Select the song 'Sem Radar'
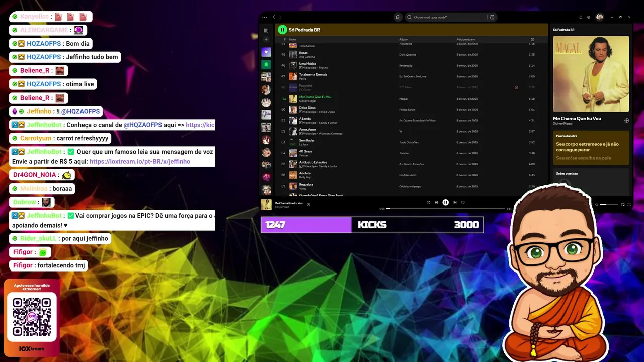Image resolution: width=644 pixels, height=362 pixels. [x=307, y=140]
